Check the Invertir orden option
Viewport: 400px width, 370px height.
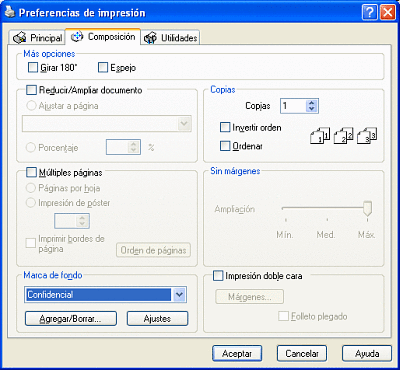[x=225, y=127]
